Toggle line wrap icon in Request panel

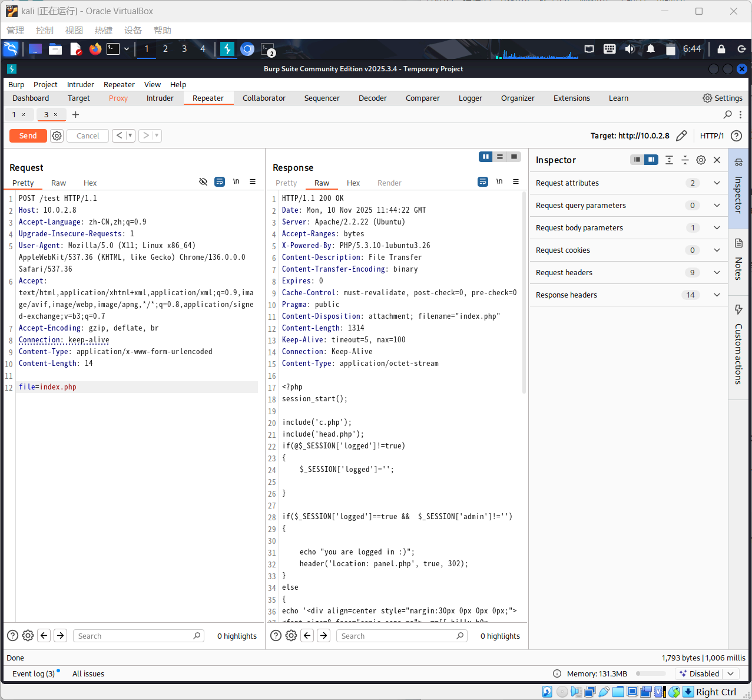[x=220, y=181]
